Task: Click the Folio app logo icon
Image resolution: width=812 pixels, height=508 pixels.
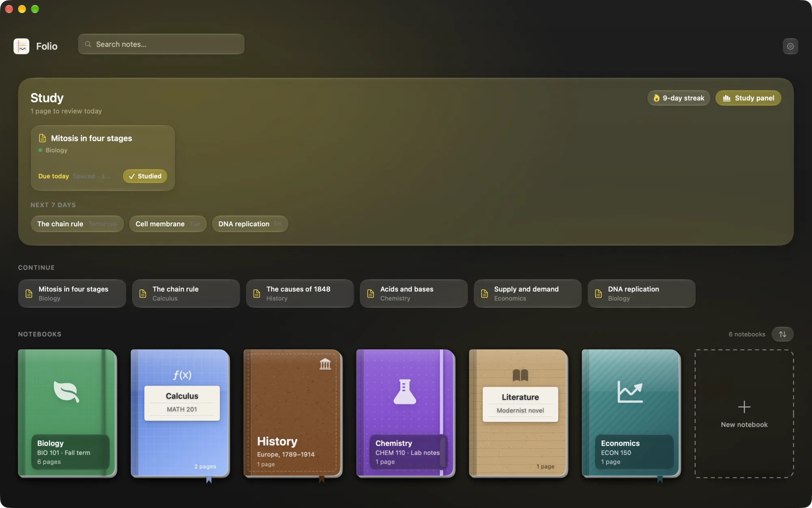Action: pos(22,46)
